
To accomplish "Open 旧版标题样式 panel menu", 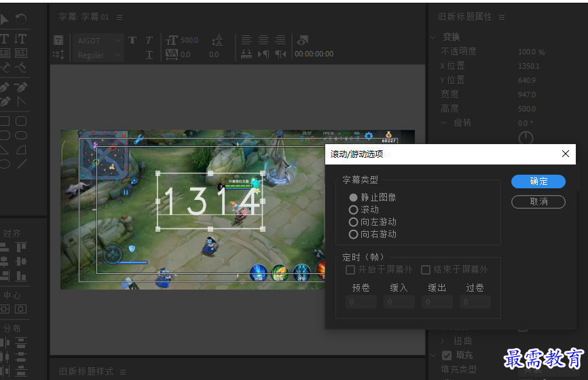I will point(123,372).
